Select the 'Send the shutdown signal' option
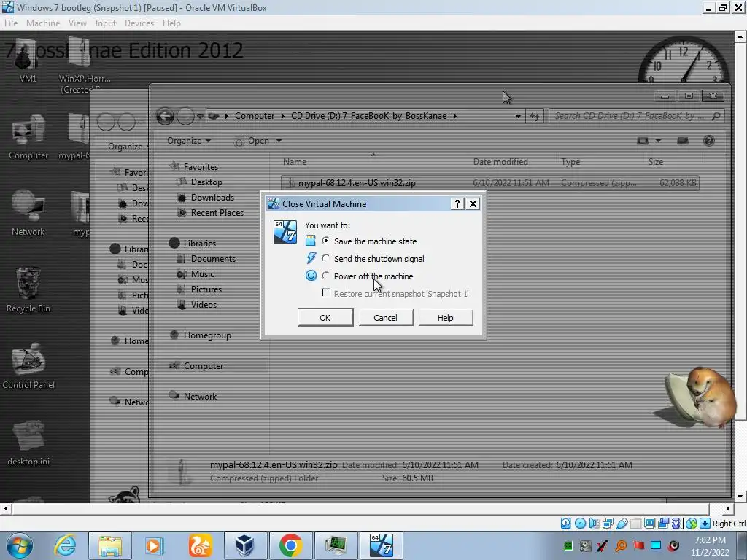Image resolution: width=747 pixels, height=560 pixels. (x=325, y=258)
